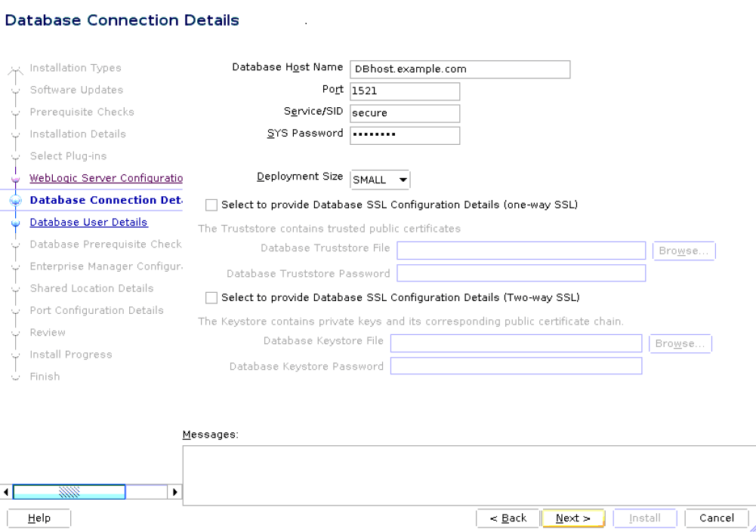Click the Review step node icon

pos(17,332)
